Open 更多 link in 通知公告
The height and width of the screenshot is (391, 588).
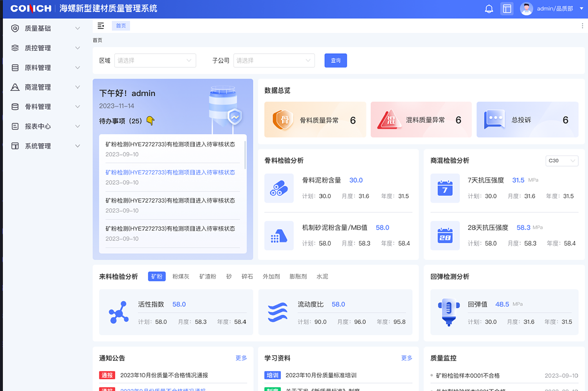[x=241, y=358]
